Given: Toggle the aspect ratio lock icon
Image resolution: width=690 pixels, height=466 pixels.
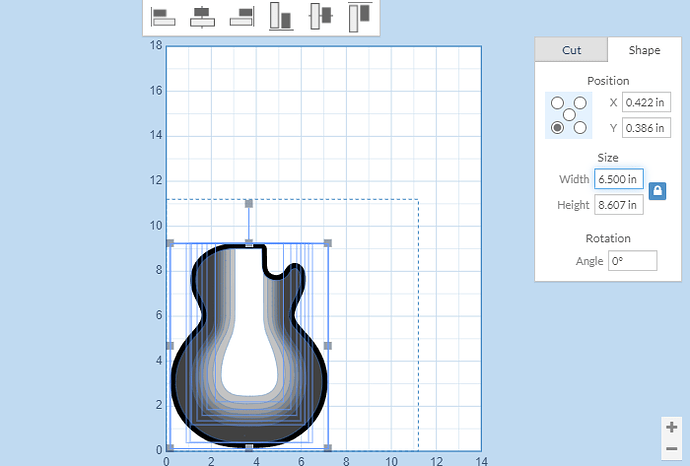Looking at the screenshot, I should tap(657, 191).
